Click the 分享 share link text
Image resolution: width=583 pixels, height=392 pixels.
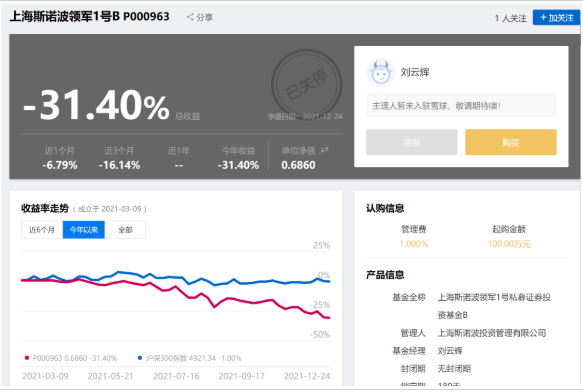204,17
